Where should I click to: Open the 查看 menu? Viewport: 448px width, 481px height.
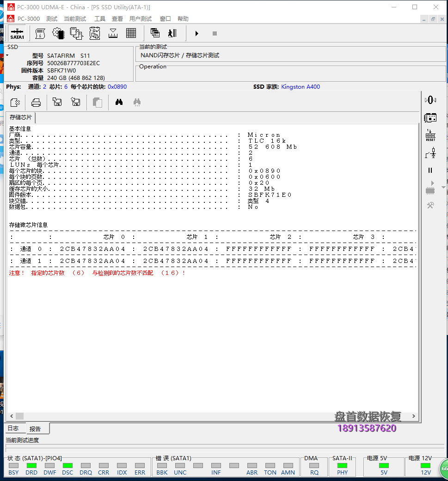pos(117,18)
